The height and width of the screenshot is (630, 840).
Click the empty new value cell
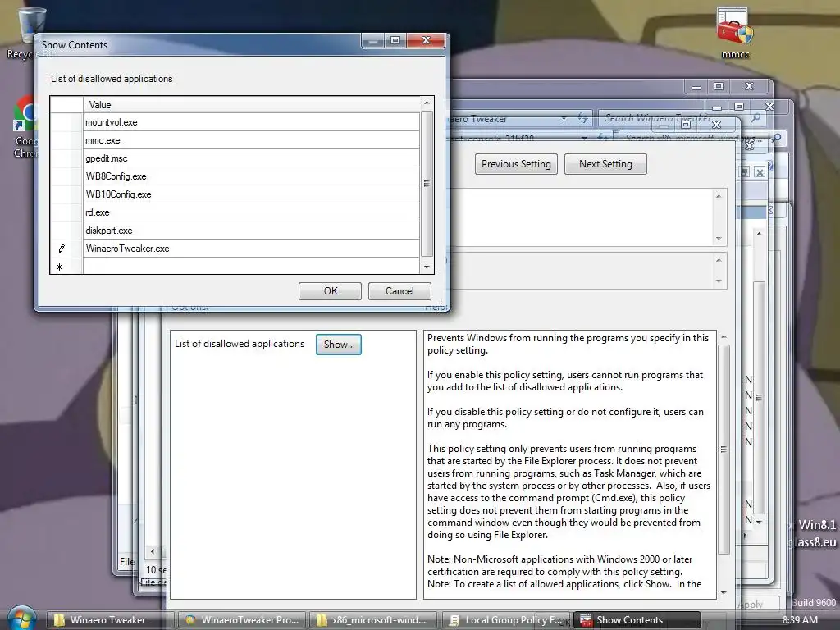251,267
